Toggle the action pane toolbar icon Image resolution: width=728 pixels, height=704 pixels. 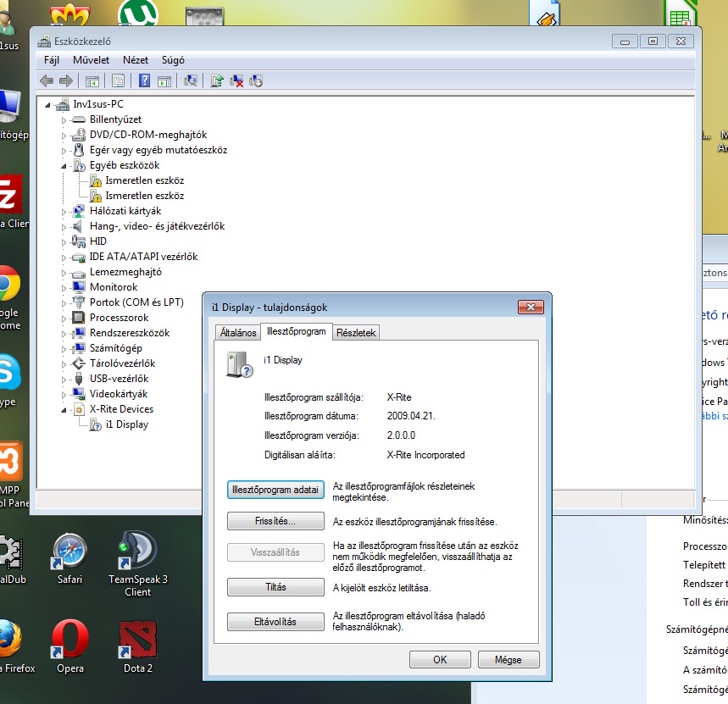click(x=164, y=81)
